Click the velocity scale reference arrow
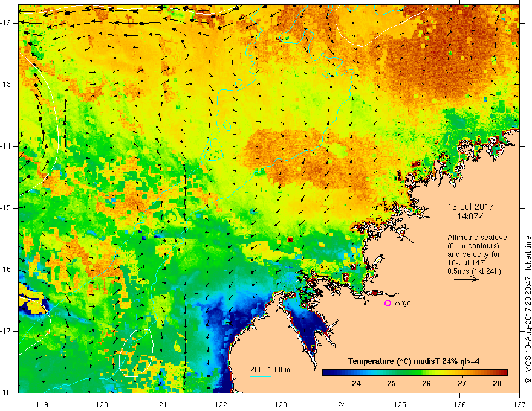This screenshot has height=411, width=532. pyautogui.click(x=466, y=279)
